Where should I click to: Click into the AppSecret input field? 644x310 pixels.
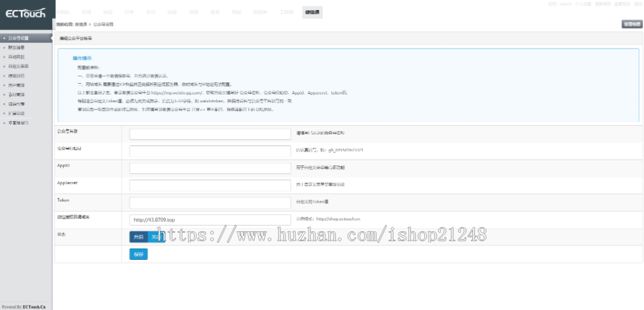pos(210,185)
